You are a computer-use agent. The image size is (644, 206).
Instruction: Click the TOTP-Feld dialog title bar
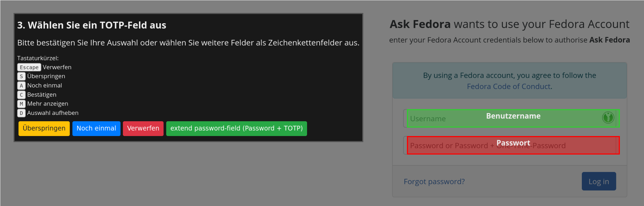(91, 25)
